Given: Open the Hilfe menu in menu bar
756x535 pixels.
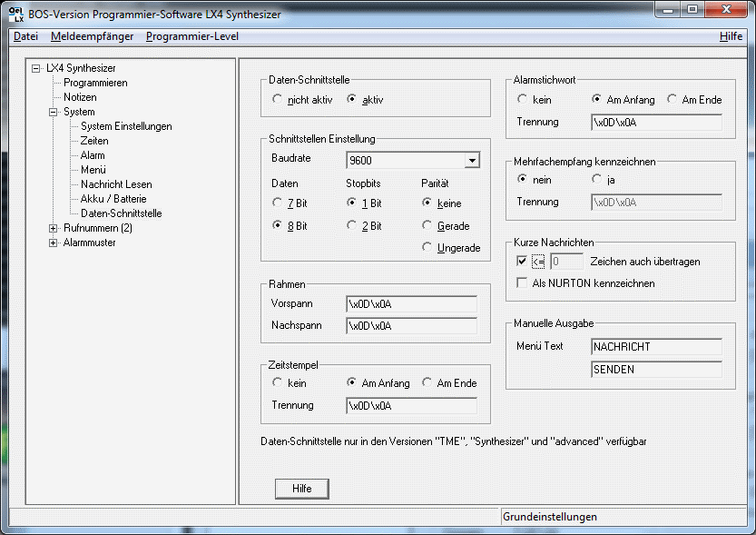Looking at the screenshot, I should tap(731, 36).
